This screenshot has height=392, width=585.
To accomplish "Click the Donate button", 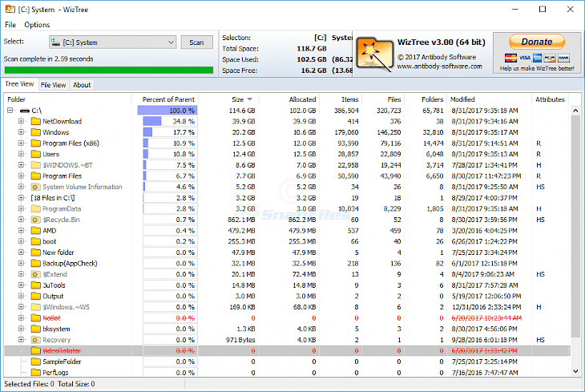I will 537,42.
